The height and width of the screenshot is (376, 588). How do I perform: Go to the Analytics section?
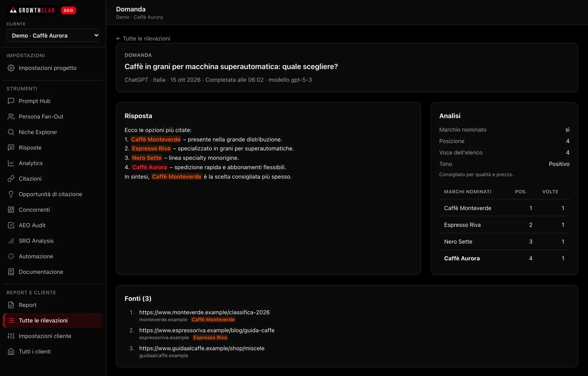[x=53, y=163]
